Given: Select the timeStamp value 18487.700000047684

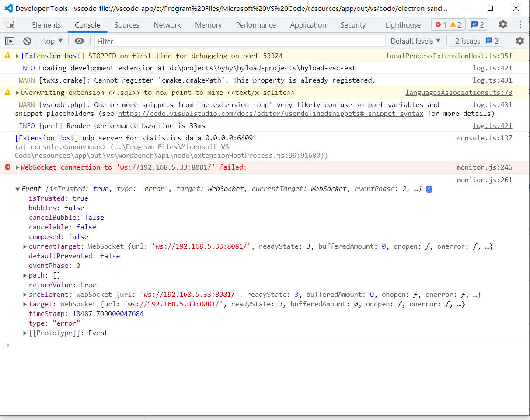Looking at the screenshot, I should pyautogui.click(x=108, y=314).
